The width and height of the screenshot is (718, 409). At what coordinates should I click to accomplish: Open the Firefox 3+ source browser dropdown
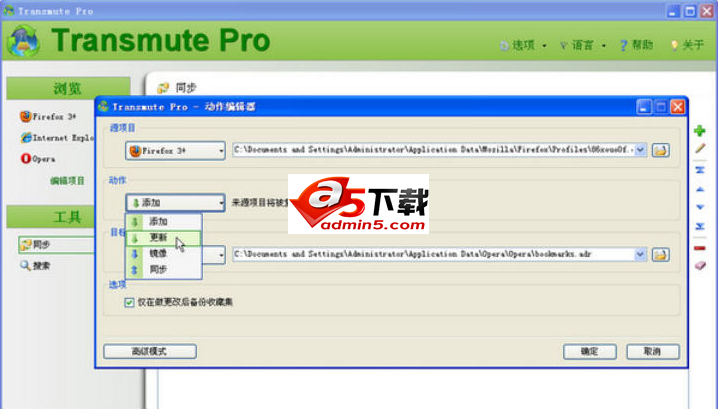[175, 151]
